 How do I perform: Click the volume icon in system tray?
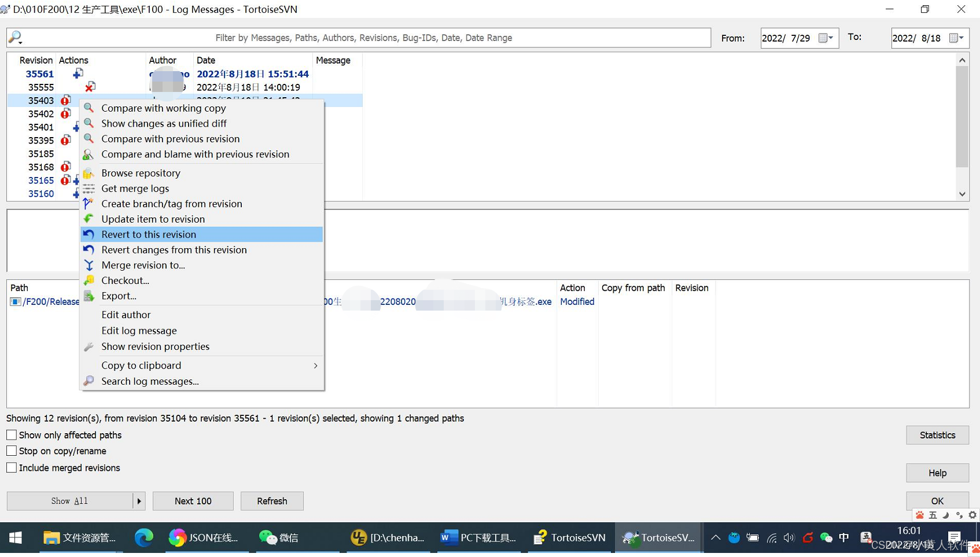click(789, 538)
